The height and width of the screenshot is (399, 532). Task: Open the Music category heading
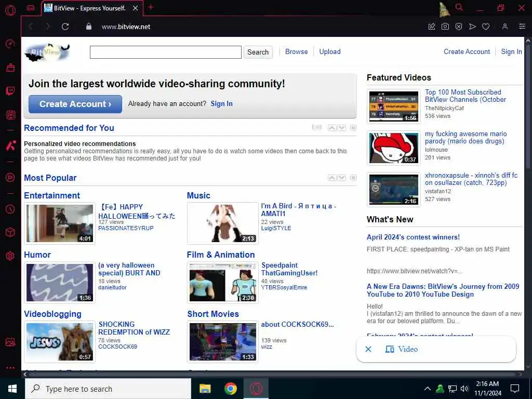click(198, 195)
